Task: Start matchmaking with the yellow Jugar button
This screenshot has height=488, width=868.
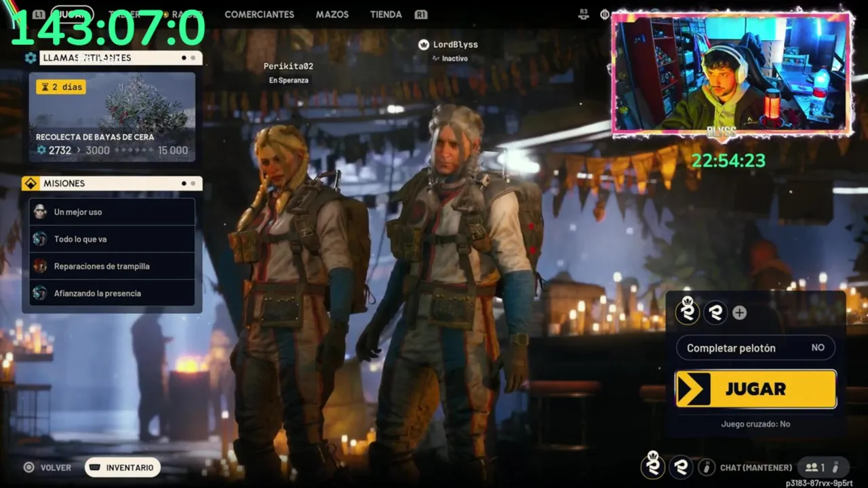Action: (755, 389)
